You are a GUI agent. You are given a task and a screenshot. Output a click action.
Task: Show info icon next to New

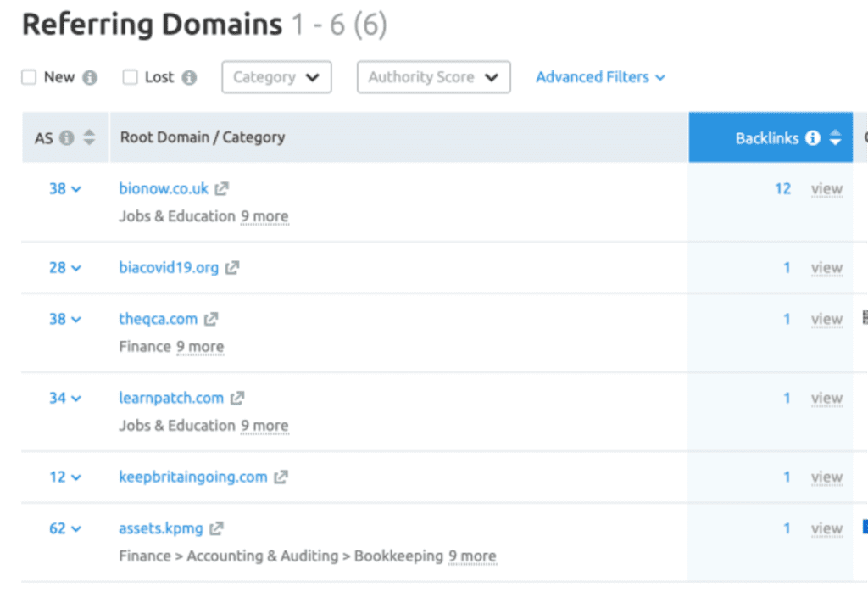(x=90, y=77)
